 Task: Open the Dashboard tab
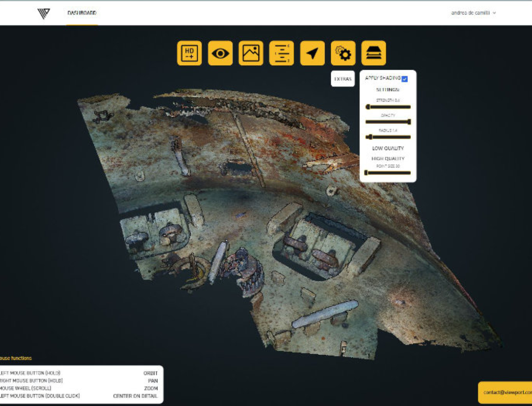click(x=82, y=13)
